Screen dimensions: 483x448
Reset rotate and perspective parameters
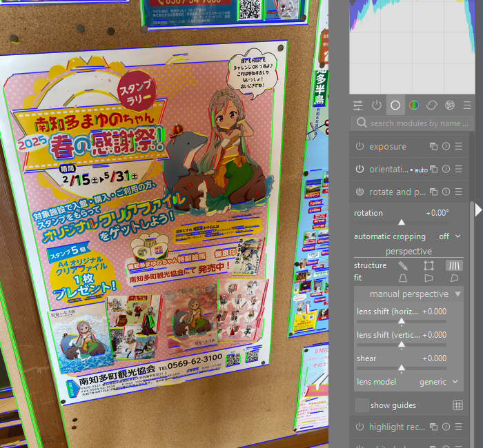tap(446, 192)
